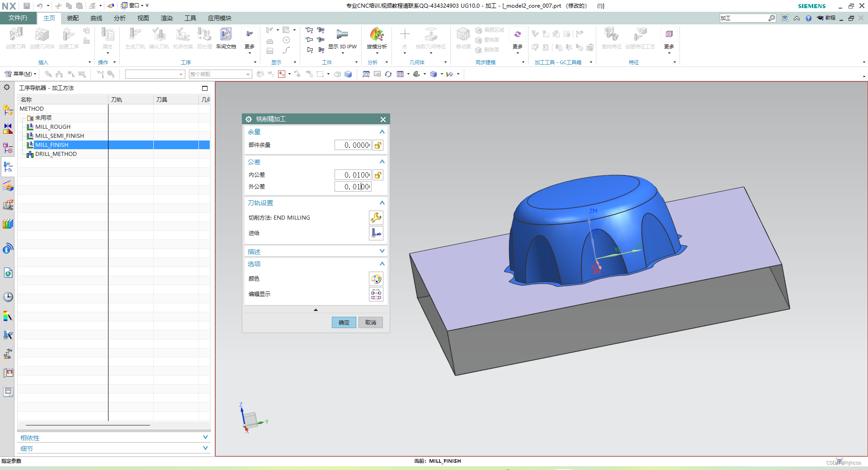
Task: Click the 编辑显示 edit display icon
Action: [376, 294]
